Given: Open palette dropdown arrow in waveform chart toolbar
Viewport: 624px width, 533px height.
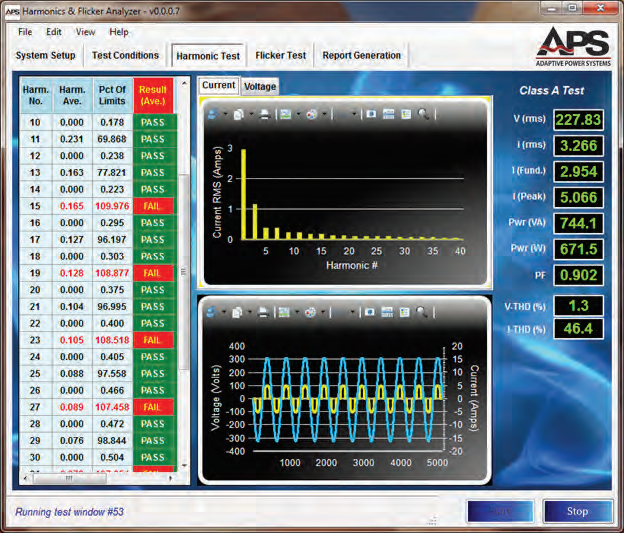Looking at the screenshot, I should (323, 312).
